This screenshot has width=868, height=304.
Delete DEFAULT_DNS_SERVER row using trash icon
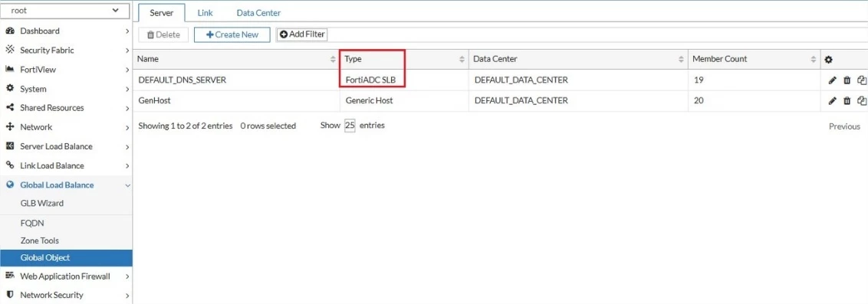[847, 80]
